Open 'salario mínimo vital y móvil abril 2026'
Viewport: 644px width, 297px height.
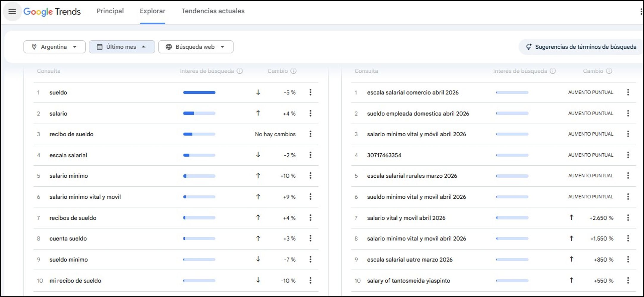(x=416, y=134)
